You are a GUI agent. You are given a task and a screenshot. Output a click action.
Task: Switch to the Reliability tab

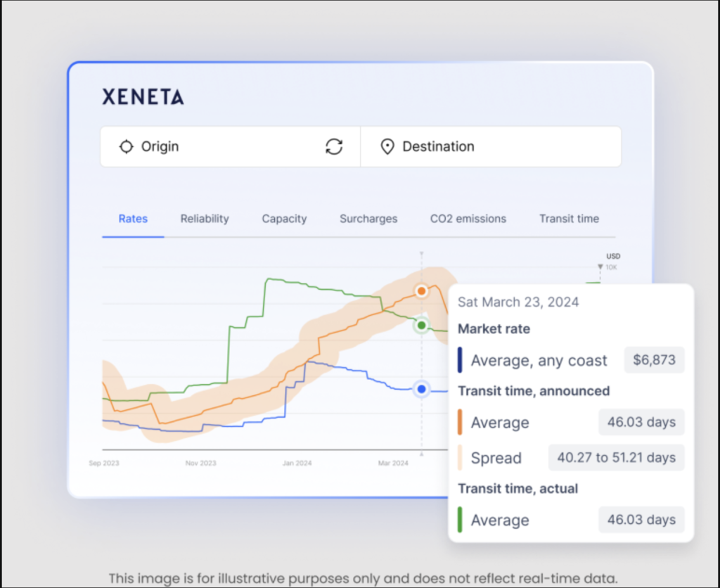tap(205, 219)
